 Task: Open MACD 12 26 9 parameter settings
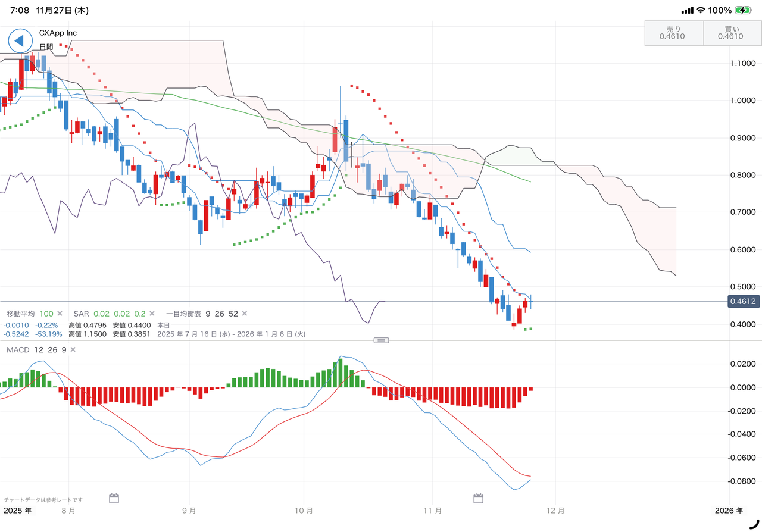pyautogui.click(x=36, y=350)
